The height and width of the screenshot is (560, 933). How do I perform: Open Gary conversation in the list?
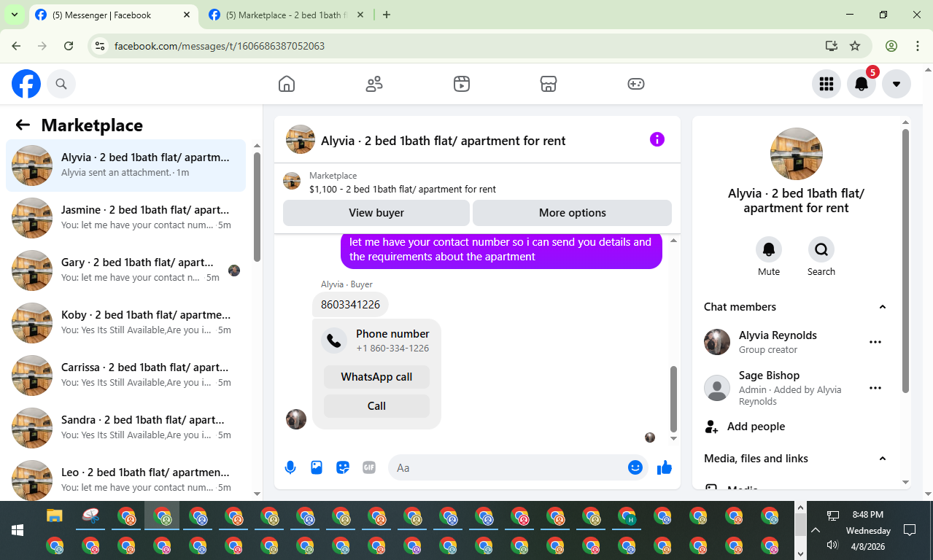[x=125, y=271]
